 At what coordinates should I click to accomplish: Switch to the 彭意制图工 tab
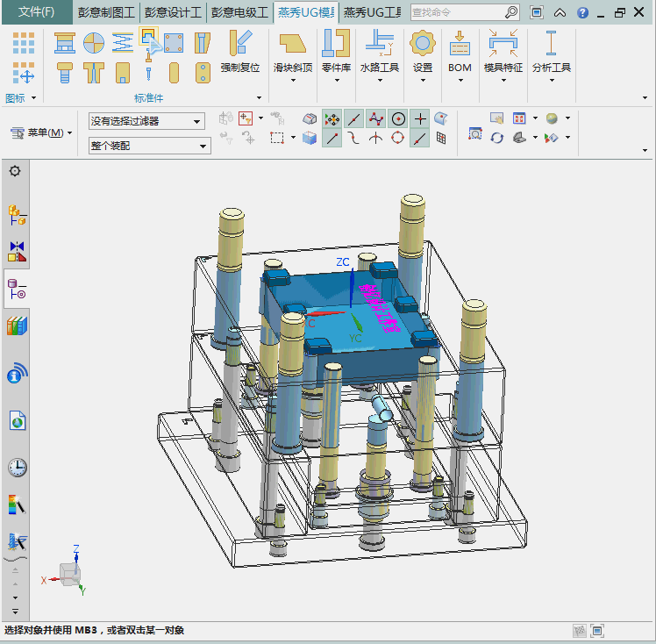click(106, 12)
